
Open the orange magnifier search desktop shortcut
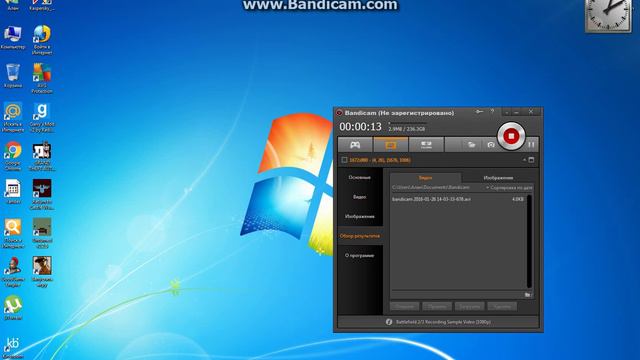click(13, 233)
